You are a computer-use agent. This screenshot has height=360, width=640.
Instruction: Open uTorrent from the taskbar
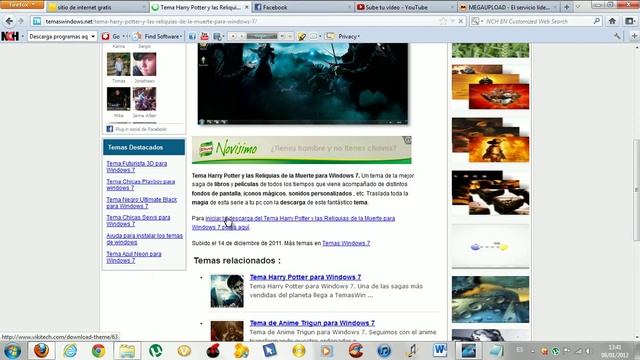click(x=156, y=351)
